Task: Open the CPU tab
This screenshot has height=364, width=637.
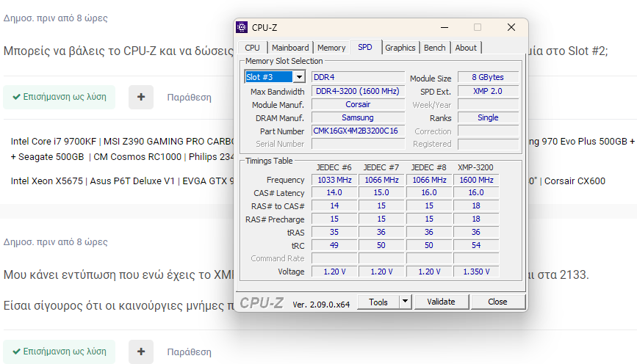Action: 252,48
